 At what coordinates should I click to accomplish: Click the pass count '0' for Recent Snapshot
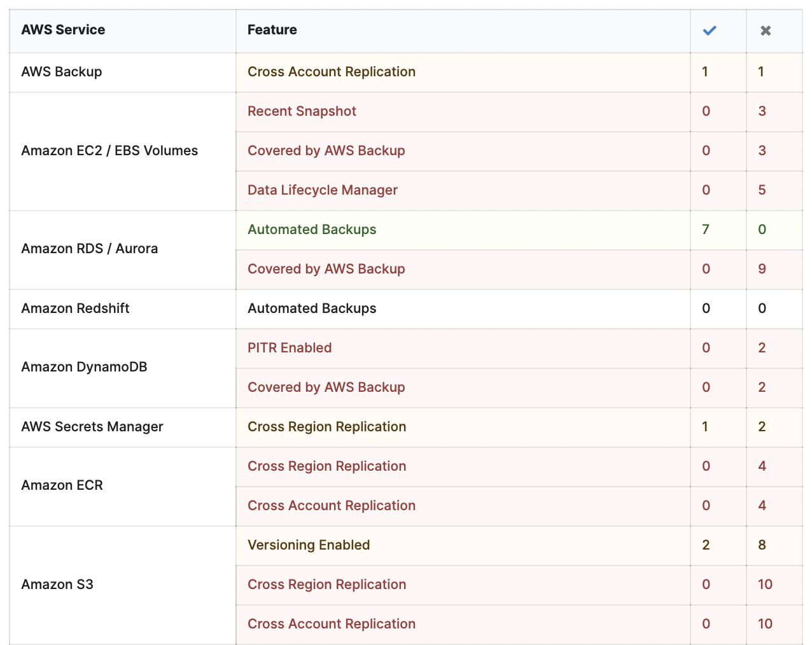(706, 111)
